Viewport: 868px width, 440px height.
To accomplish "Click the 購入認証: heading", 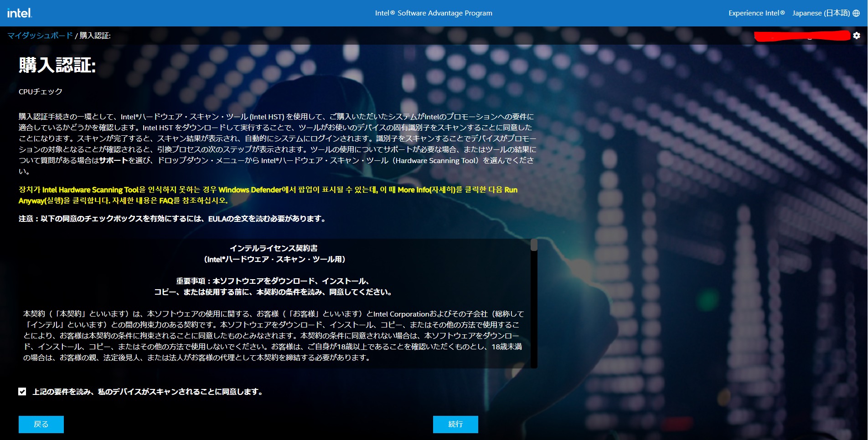I will coord(57,66).
